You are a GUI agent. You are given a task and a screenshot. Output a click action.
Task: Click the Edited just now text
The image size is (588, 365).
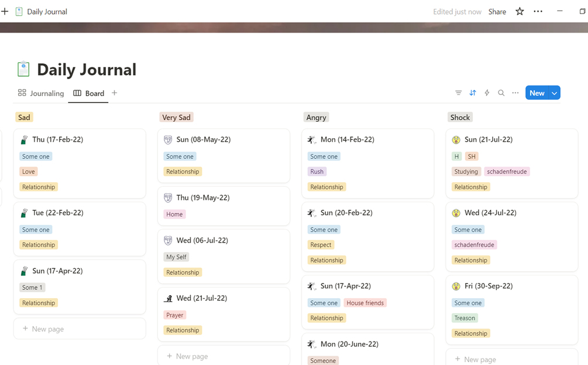coord(457,12)
